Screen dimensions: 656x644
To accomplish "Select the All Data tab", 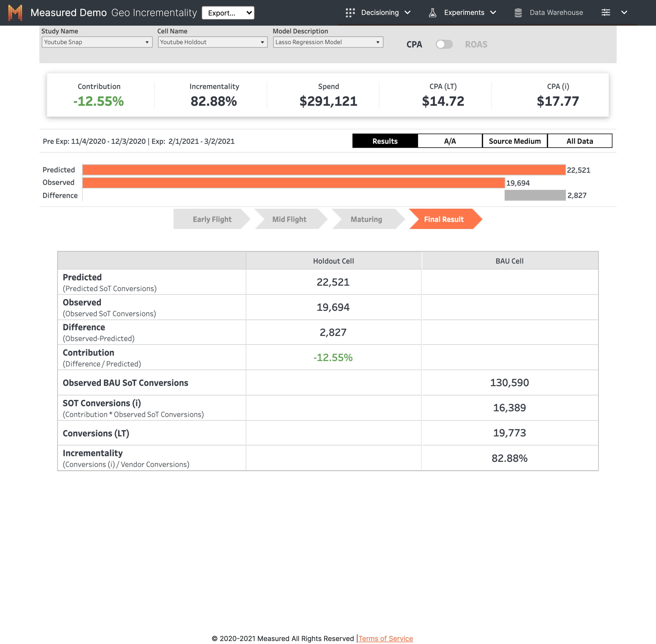I will [580, 141].
